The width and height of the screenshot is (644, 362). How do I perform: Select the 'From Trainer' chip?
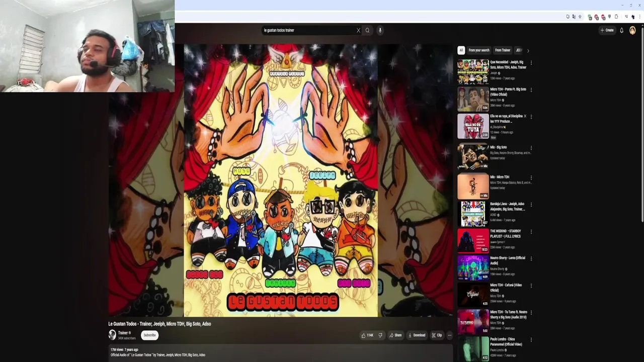pyautogui.click(x=503, y=50)
